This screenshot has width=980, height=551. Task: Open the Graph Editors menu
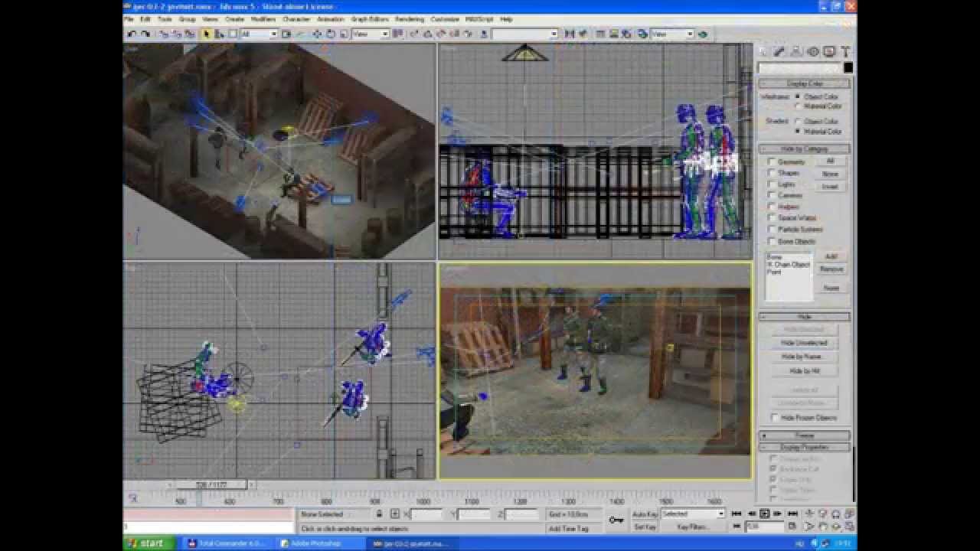pyautogui.click(x=371, y=19)
